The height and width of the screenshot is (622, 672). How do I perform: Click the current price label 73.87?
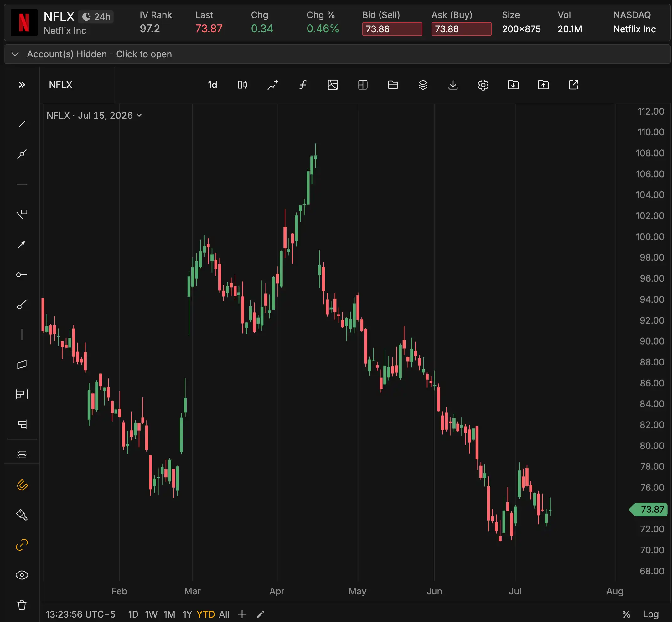649,509
